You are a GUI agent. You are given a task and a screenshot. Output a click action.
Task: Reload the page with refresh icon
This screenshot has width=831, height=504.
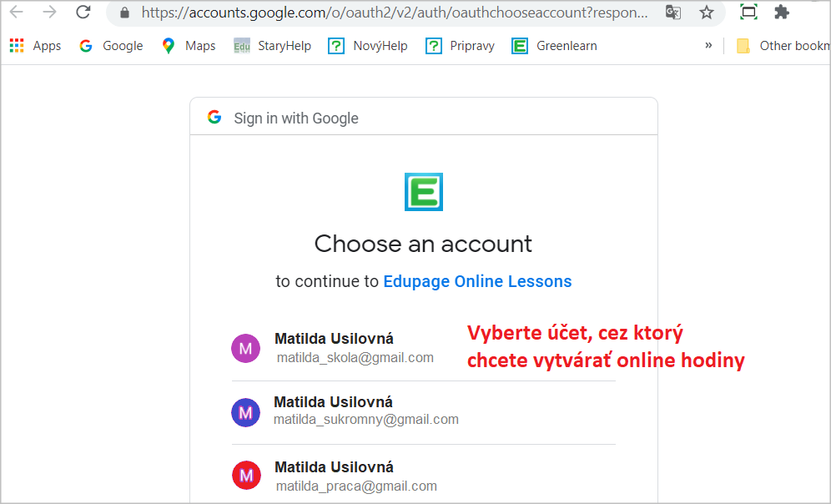83,12
